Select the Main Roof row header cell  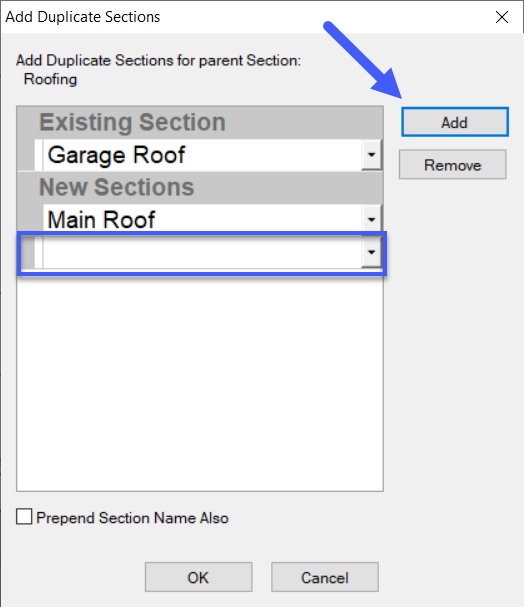pos(26,218)
